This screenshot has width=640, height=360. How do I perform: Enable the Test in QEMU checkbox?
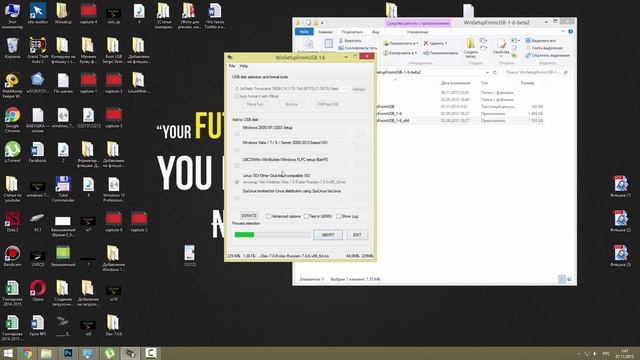[x=306, y=216]
